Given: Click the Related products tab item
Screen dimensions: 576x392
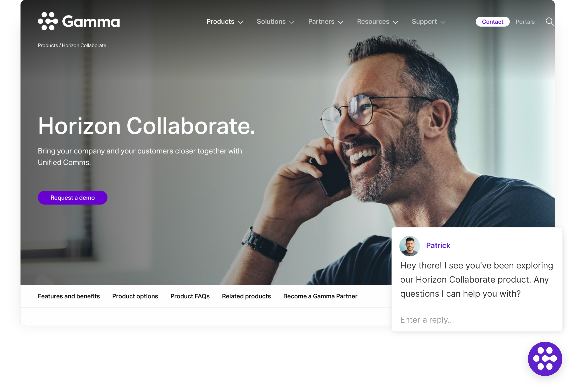Looking at the screenshot, I should (246, 296).
